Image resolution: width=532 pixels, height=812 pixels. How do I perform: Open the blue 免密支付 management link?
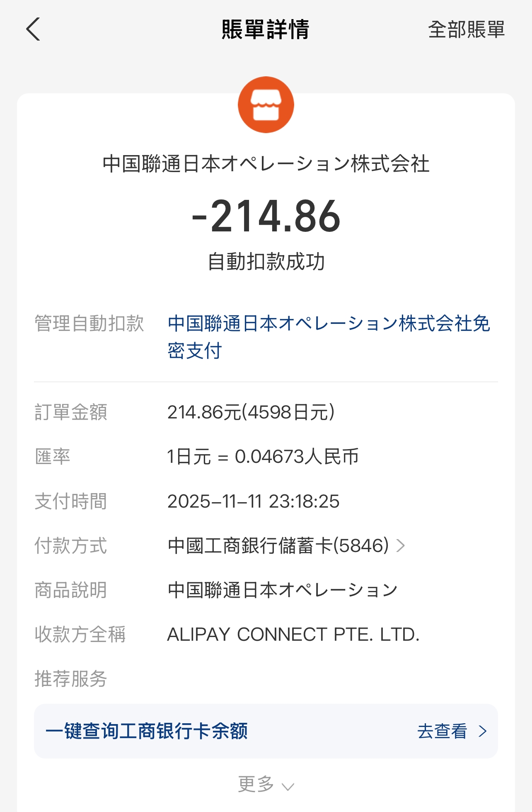pyautogui.click(x=329, y=337)
